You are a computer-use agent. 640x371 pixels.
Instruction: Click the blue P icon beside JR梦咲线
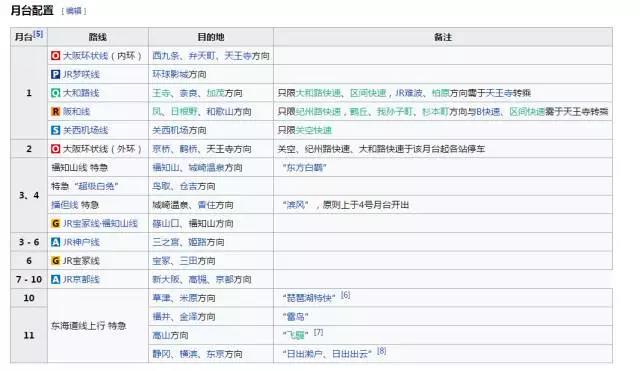tap(56, 74)
